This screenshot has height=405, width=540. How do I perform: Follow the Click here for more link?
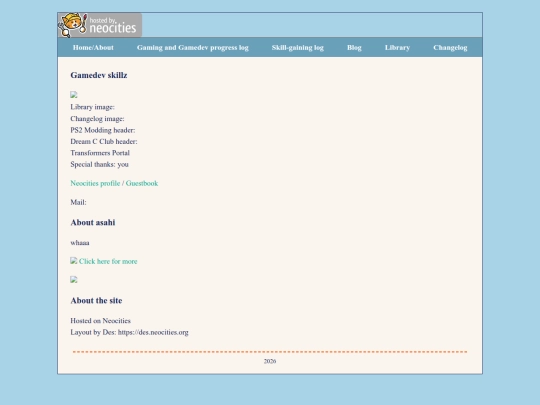coord(108,261)
